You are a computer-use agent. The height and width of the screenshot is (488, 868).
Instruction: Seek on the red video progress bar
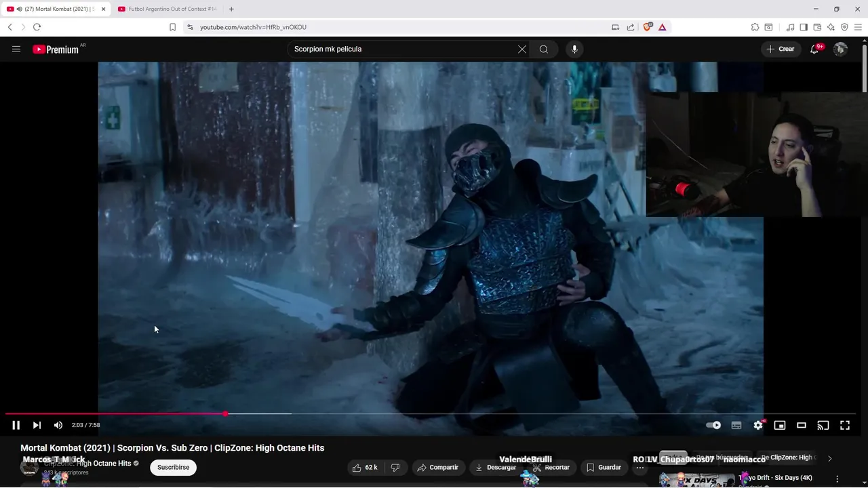click(115, 413)
